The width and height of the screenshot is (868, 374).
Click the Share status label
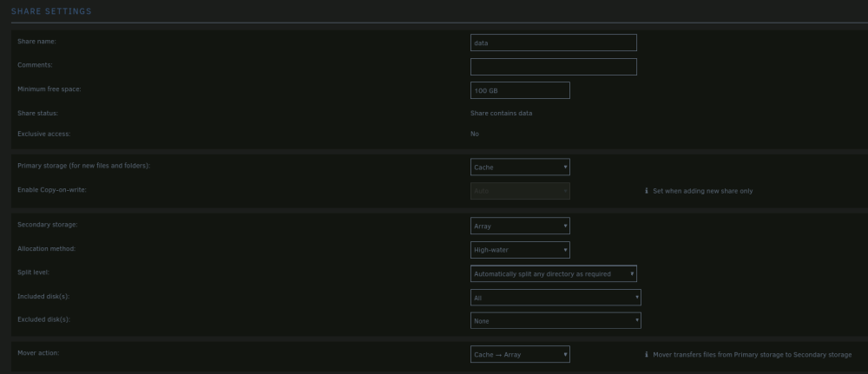37,114
